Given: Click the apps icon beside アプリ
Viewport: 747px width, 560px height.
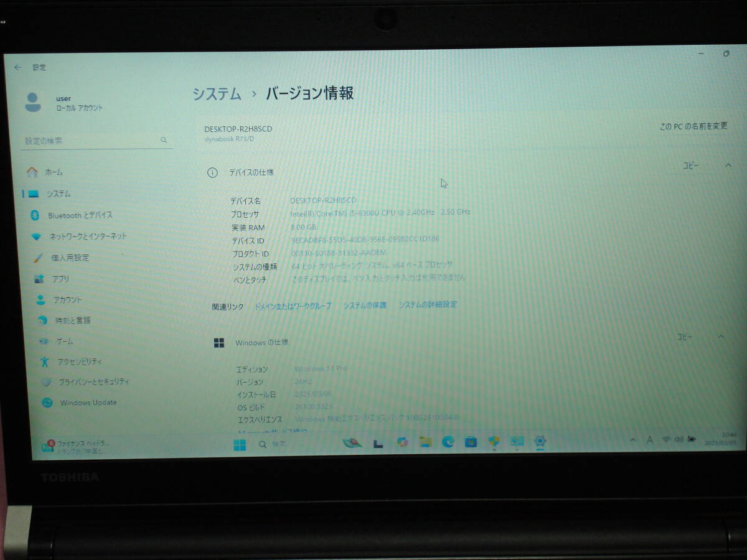Looking at the screenshot, I should tap(39, 279).
